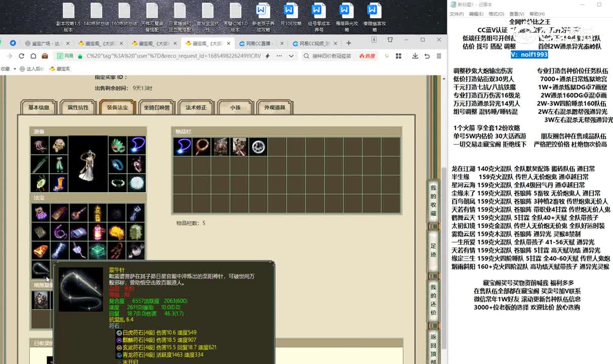Click the glowing white orb equipment icon
Image resolution: width=613 pixels, height=364 pixels.
click(137, 183)
